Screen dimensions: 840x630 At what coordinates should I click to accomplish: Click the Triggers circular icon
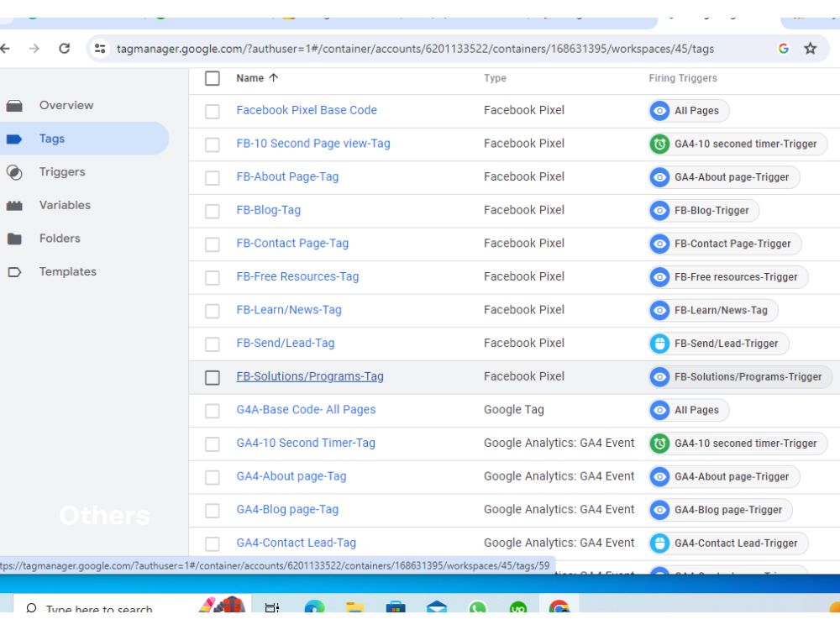(14, 172)
